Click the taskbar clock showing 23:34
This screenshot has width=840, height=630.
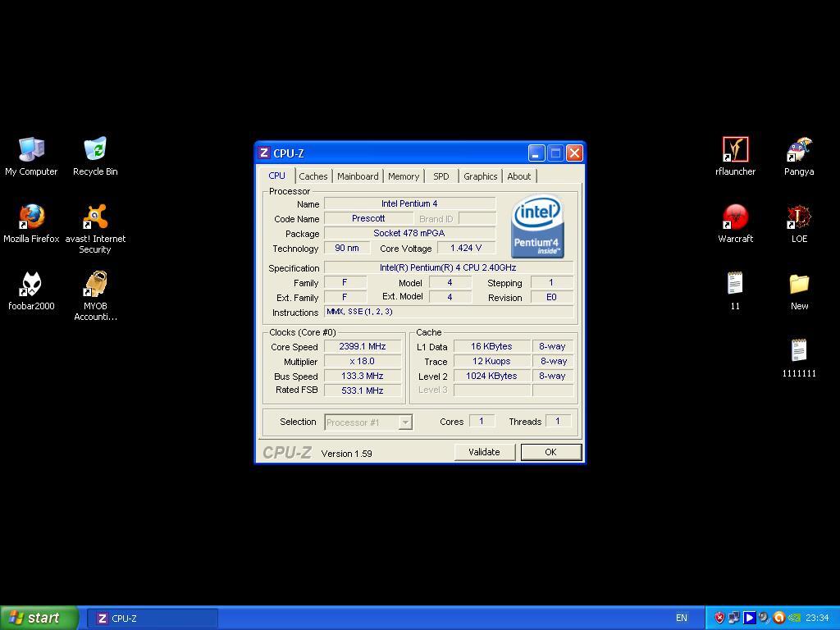coord(817,619)
